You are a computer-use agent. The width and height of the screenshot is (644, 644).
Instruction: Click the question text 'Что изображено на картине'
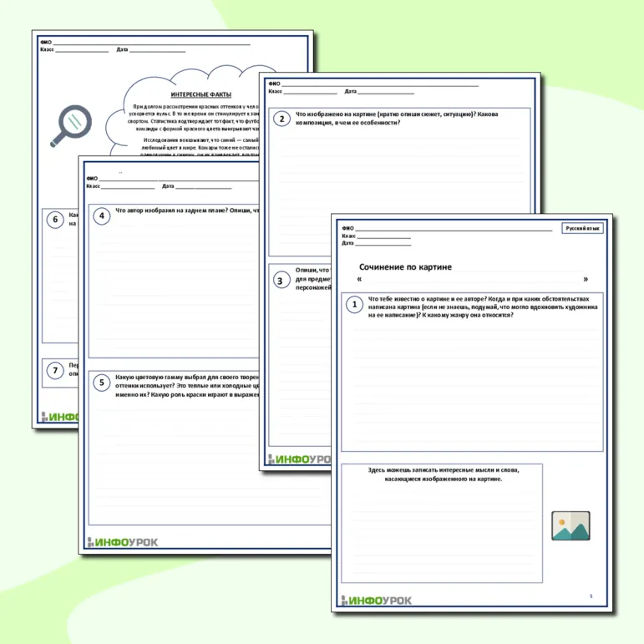click(397, 119)
